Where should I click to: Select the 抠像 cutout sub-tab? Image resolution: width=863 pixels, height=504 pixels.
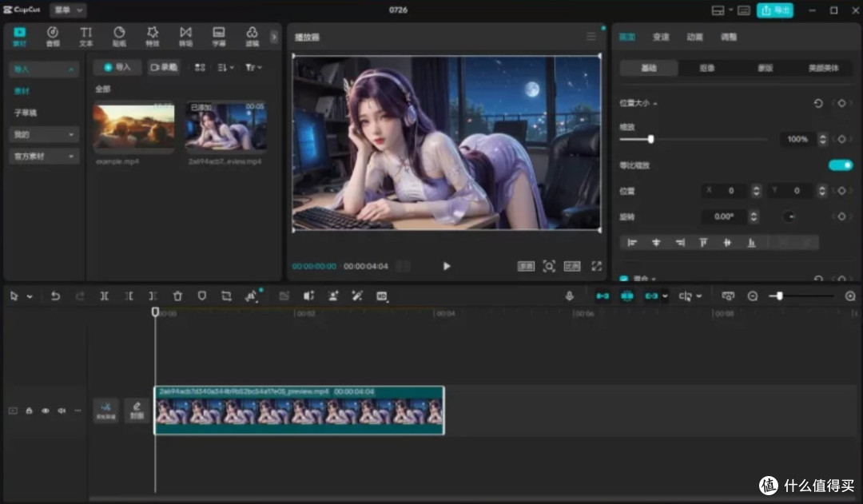click(x=707, y=68)
